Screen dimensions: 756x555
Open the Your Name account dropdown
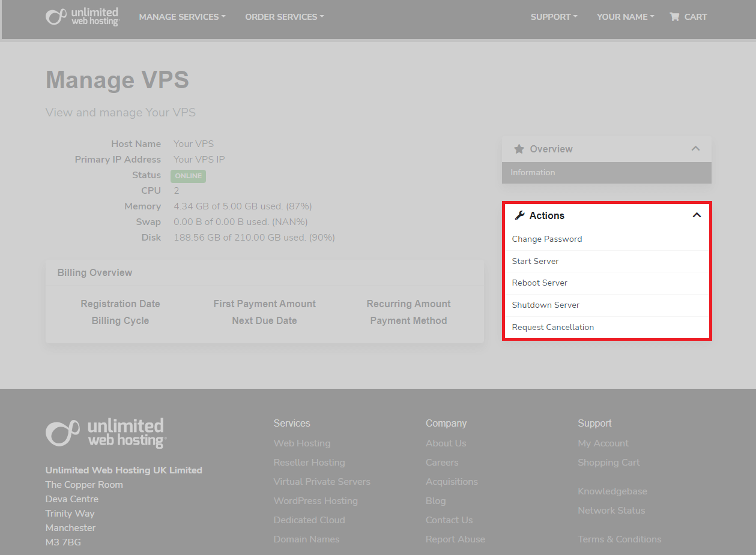point(625,17)
